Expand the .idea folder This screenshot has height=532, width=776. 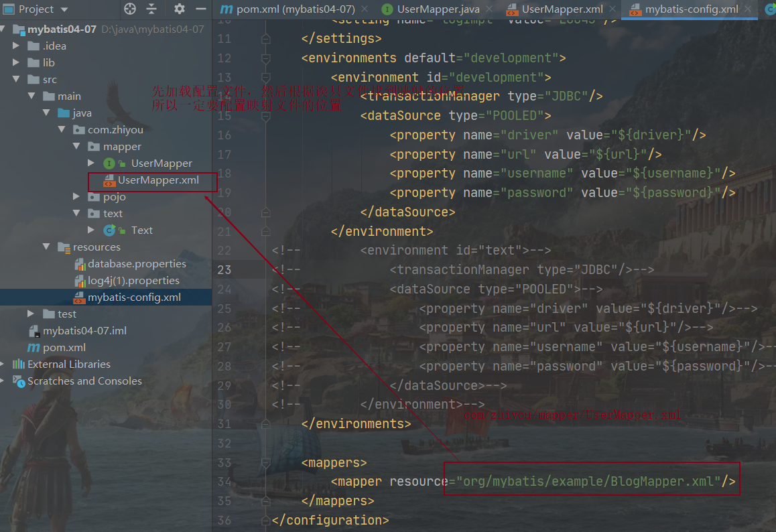point(16,46)
